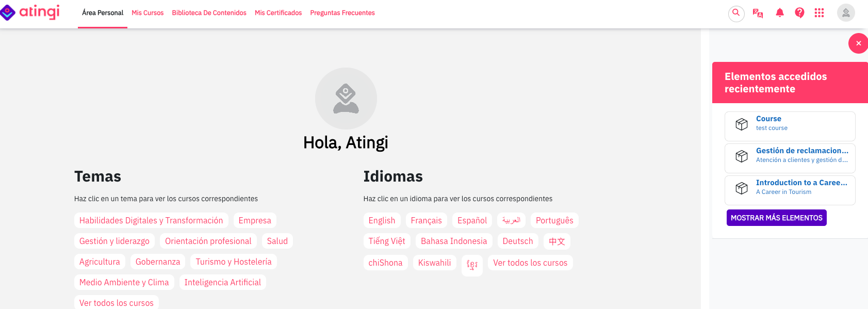Select the Gestión y liderazgo topic
The height and width of the screenshot is (309, 868).
[x=114, y=241]
